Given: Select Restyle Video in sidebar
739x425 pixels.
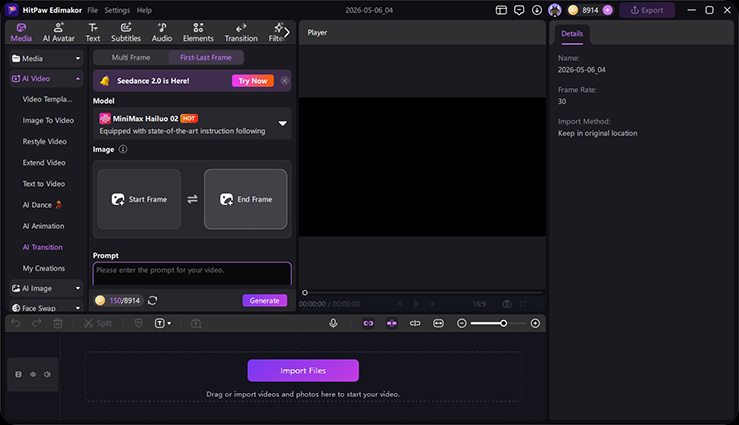Looking at the screenshot, I should click(44, 141).
